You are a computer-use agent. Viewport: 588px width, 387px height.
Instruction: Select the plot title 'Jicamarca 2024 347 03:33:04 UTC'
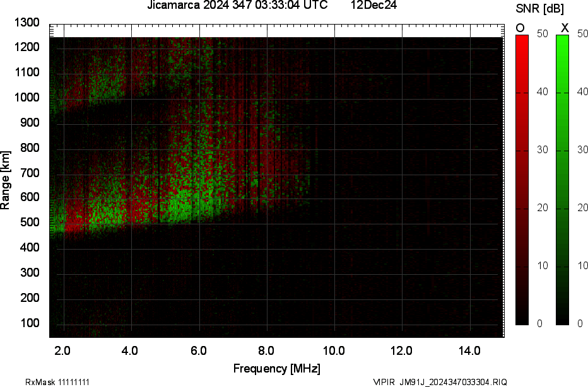click(237, 5)
